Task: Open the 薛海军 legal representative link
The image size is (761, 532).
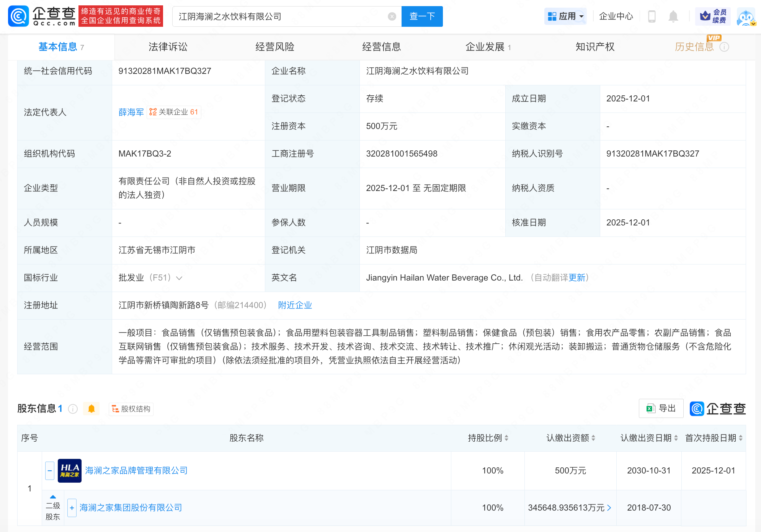Action: click(131, 112)
